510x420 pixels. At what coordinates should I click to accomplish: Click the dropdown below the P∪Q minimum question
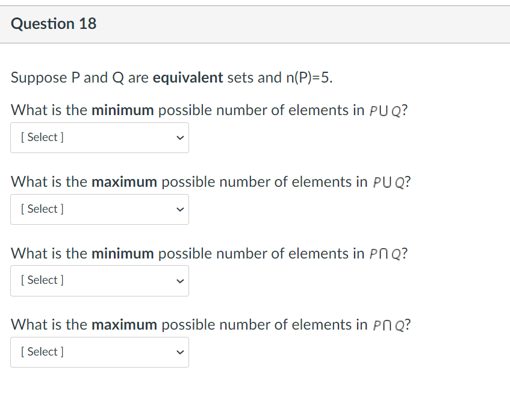(99, 137)
